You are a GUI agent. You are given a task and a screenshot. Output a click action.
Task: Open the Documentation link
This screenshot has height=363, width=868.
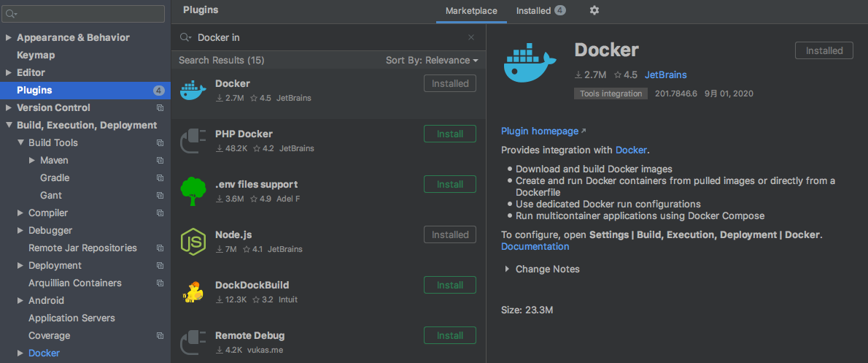[x=535, y=247]
